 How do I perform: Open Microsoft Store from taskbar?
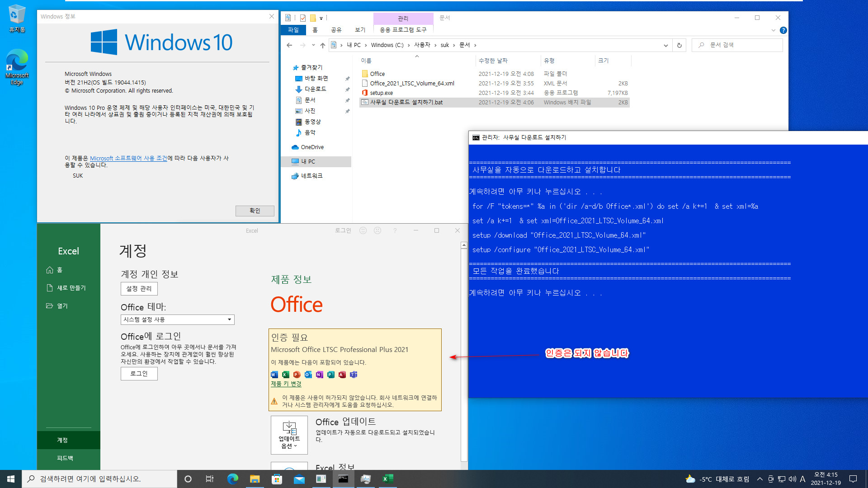pos(277,479)
